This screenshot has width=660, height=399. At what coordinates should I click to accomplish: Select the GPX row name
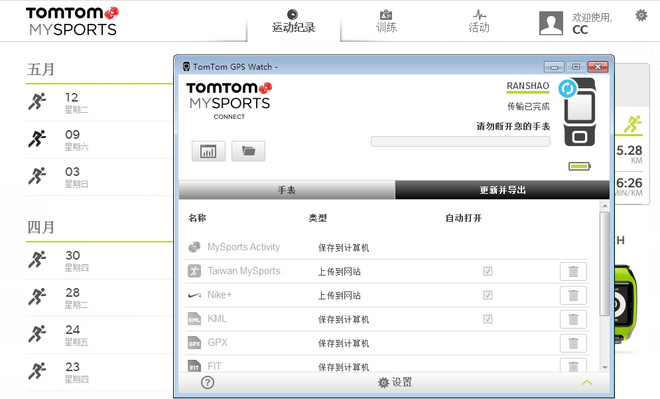[x=217, y=343]
